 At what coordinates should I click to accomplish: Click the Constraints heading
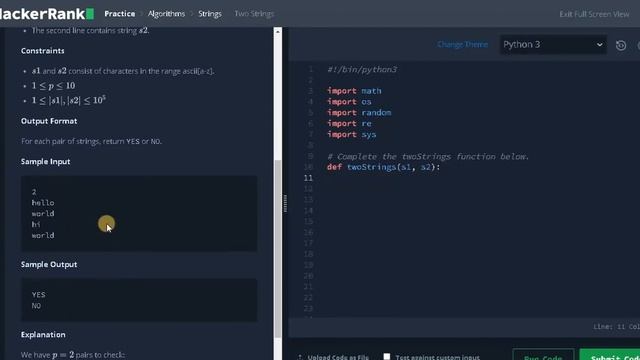42,51
